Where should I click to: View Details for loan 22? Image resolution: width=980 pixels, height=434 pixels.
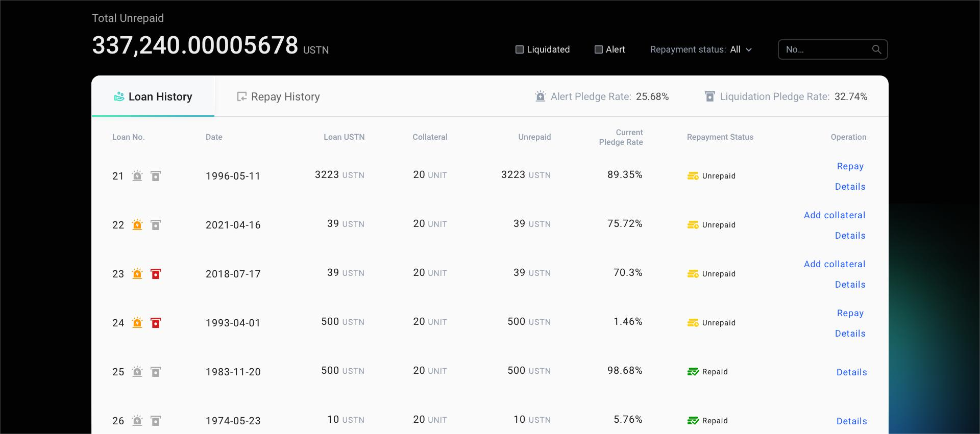850,236
